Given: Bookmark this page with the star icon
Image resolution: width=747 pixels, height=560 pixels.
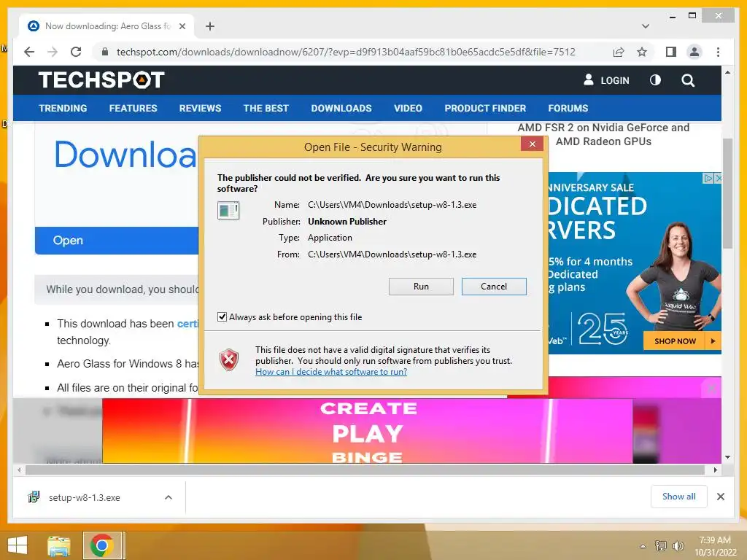Looking at the screenshot, I should point(642,52).
